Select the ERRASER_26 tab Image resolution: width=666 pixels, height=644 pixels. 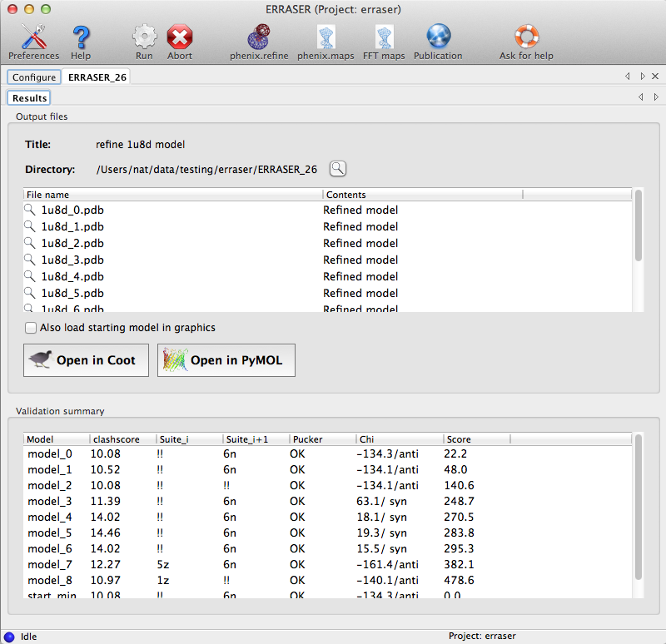[96, 77]
